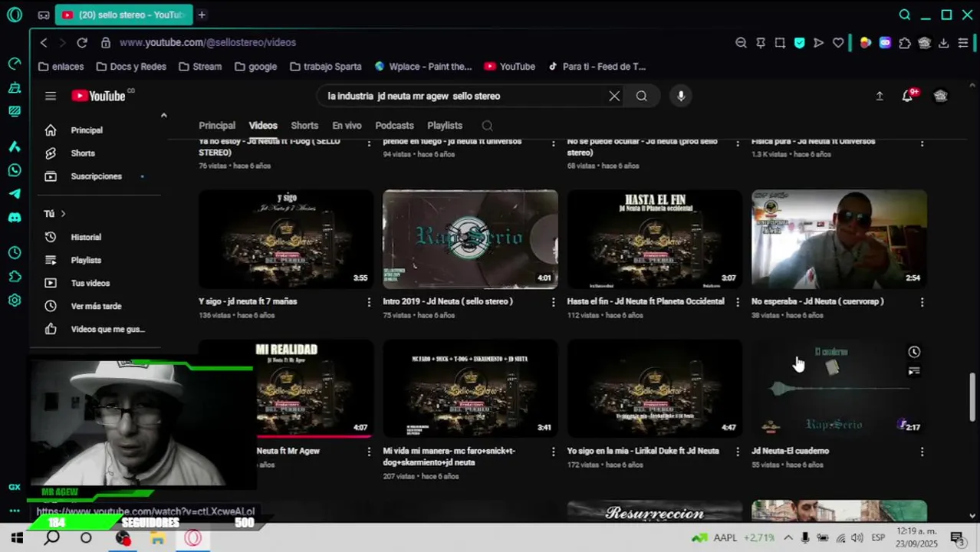Open options for Yo sigo en la mia video
The image size is (980, 552).
738,452
